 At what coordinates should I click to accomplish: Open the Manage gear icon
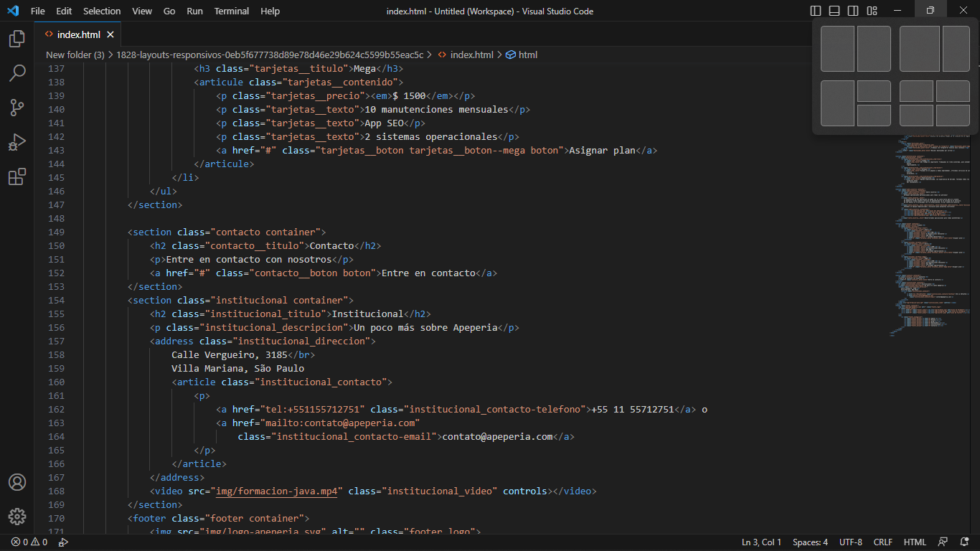17,517
